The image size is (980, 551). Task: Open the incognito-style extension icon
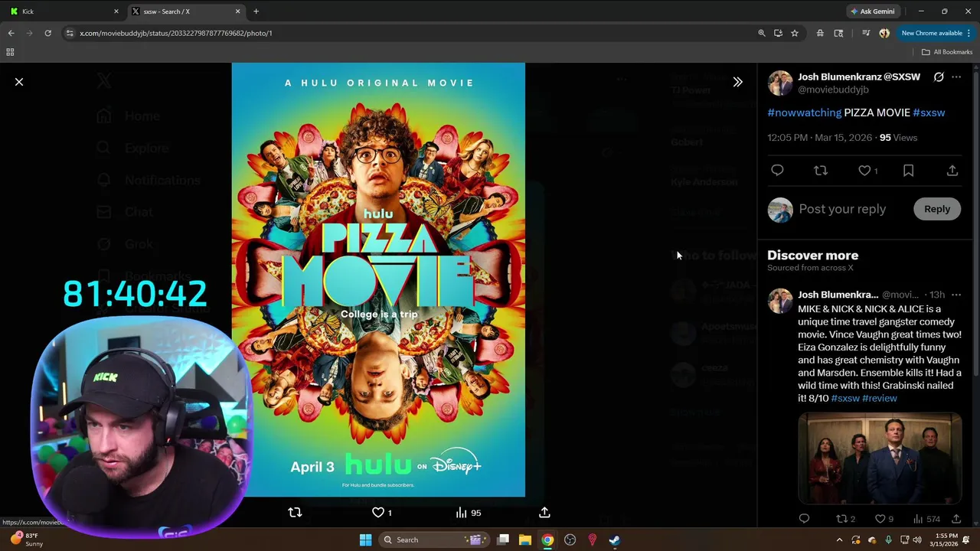coord(820,33)
